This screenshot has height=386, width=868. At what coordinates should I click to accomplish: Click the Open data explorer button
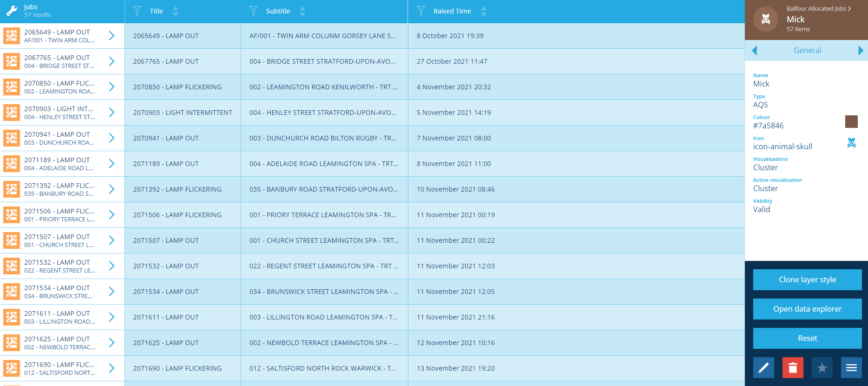807,309
